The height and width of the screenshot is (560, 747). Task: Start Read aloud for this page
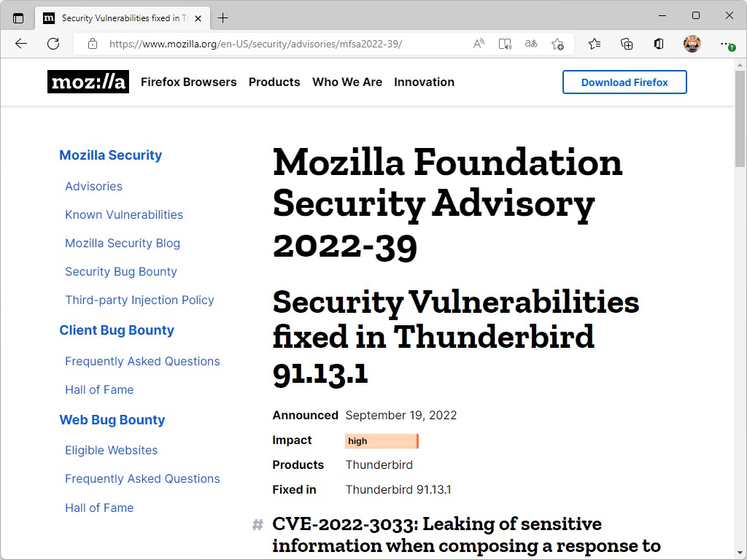pos(478,44)
